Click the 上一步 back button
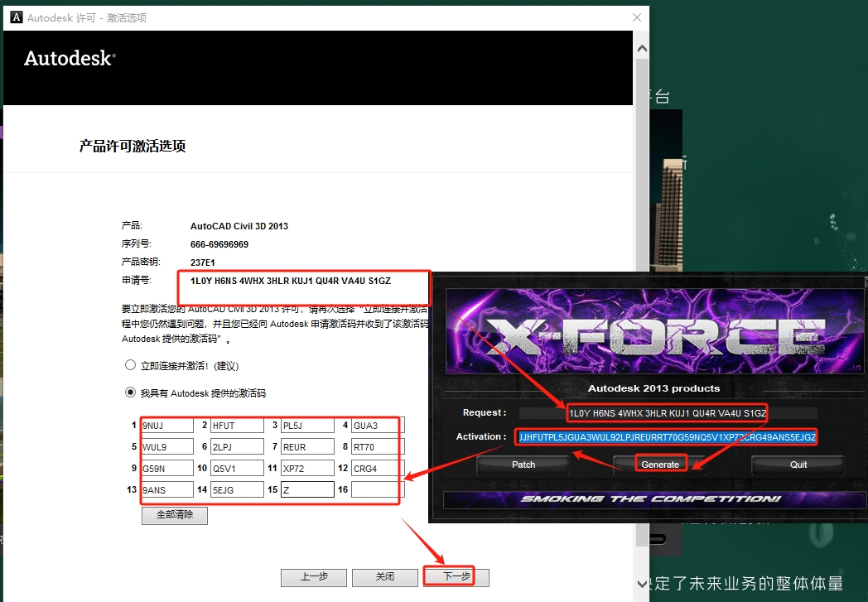The image size is (868, 602). pyautogui.click(x=314, y=577)
